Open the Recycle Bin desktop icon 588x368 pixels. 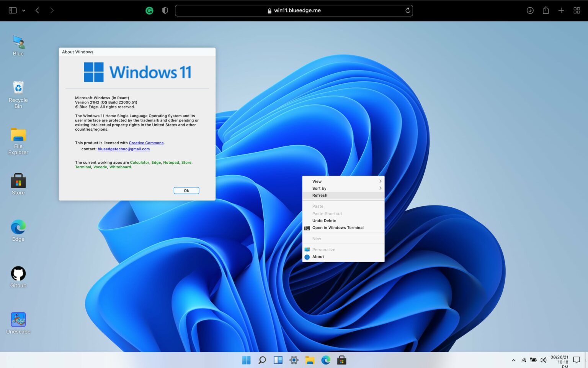18,87
